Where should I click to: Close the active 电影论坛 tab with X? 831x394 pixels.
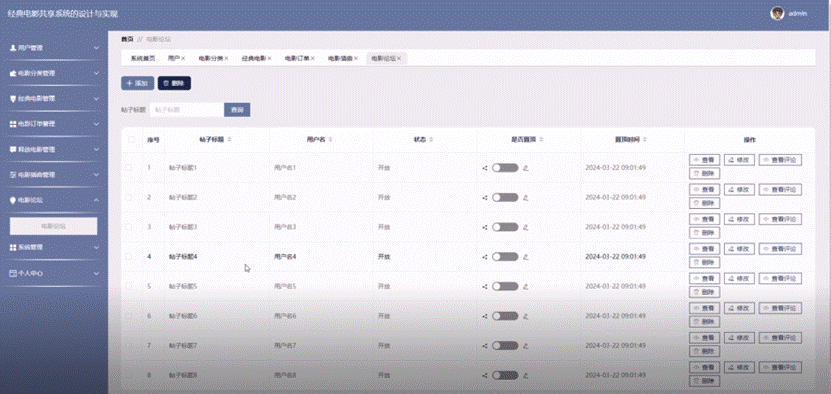tap(399, 58)
